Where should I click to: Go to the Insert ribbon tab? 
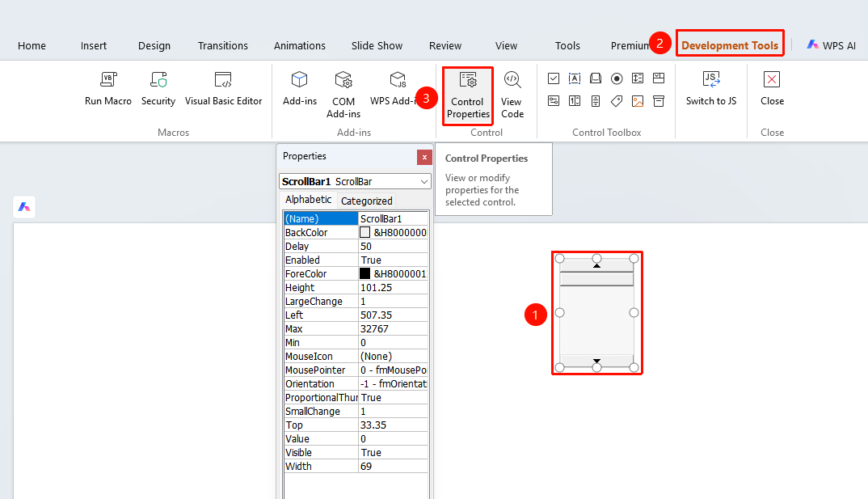pos(94,45)
